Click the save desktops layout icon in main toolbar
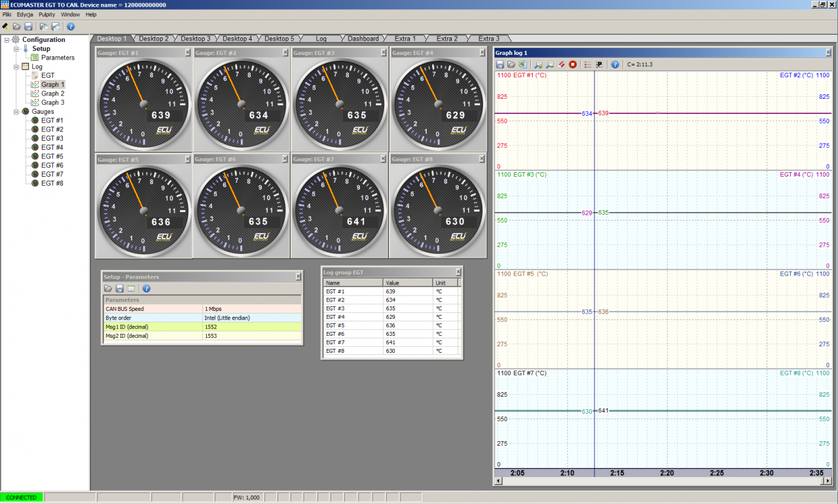838x504 pixels. click(55, 27)
